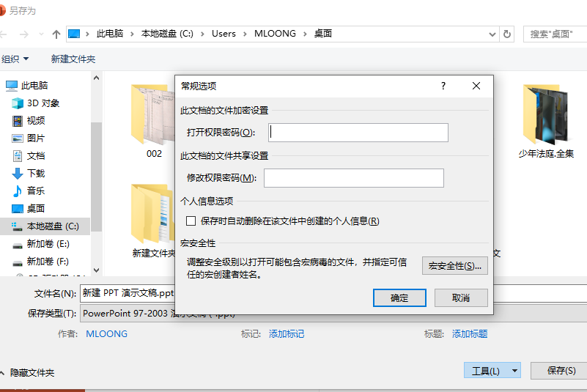Open 宏安全性(S)... settings
The height and width of the screenshot is (392, 587).
point(455,266)
